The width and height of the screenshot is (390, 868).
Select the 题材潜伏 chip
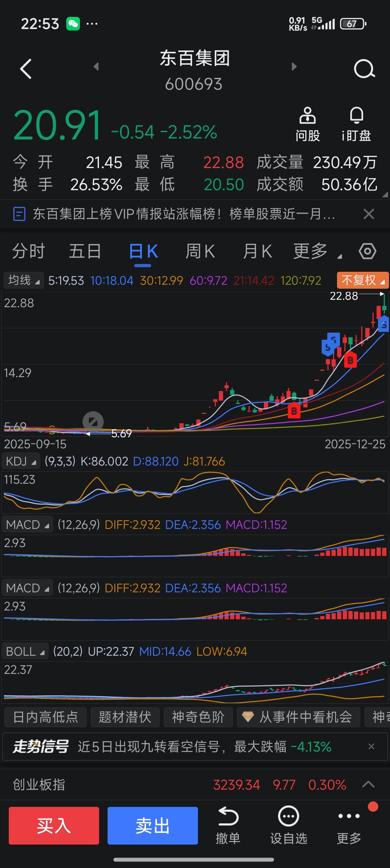point(125,717)
